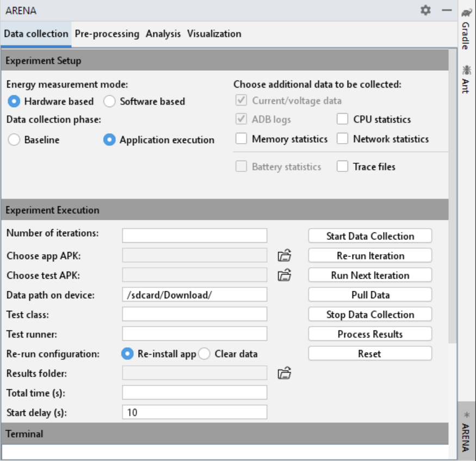Focus the Number of iterations field

point(195,236)
